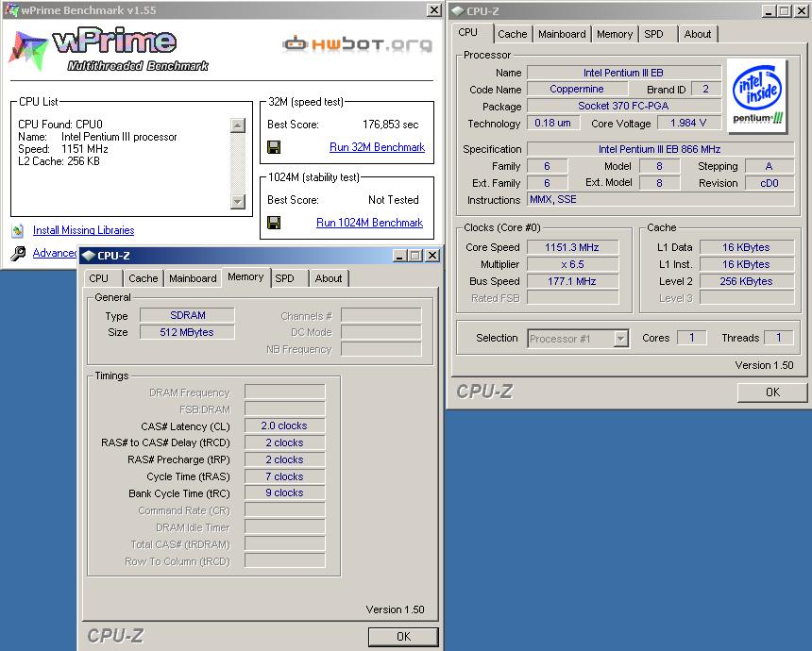Viewport: 812px width, 651px height.
Task: Click the Code Name field Coppermine
Action: pyautogui.click(x=577, y=89)
